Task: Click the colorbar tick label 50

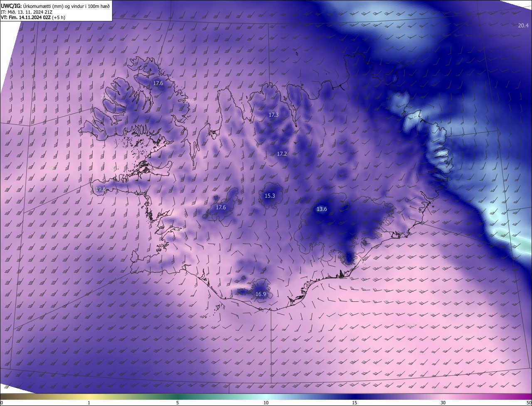Action: (529, 403)
